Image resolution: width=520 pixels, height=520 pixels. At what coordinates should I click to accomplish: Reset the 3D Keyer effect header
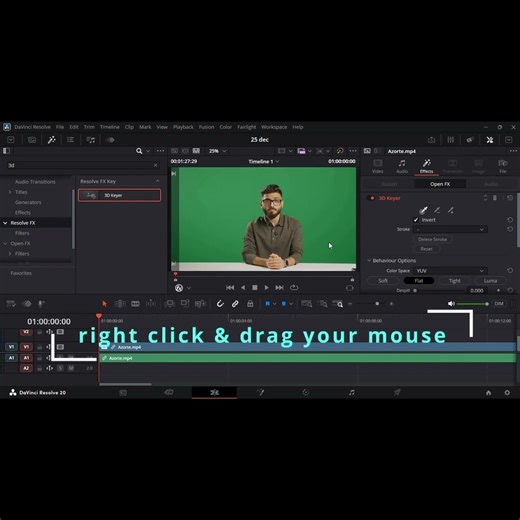(510, 198)
